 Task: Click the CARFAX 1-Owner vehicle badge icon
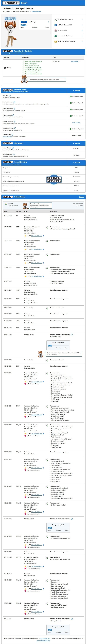pos(56,25)
